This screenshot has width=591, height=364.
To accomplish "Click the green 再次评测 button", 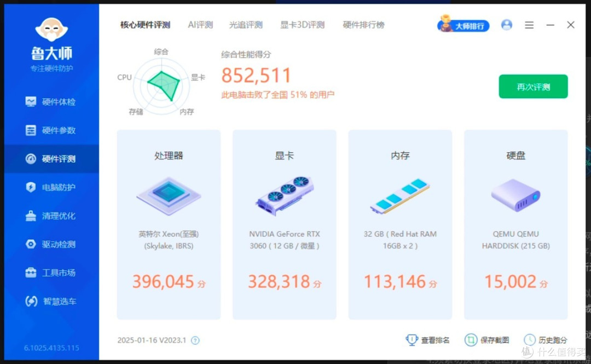I will click(533, 86).
